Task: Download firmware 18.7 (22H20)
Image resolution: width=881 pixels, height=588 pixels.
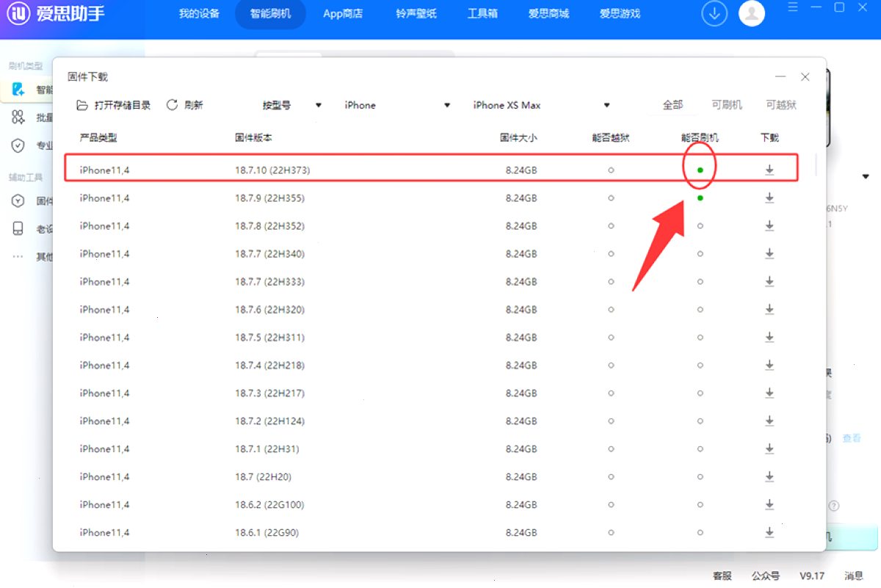Action: click(769, 477)
